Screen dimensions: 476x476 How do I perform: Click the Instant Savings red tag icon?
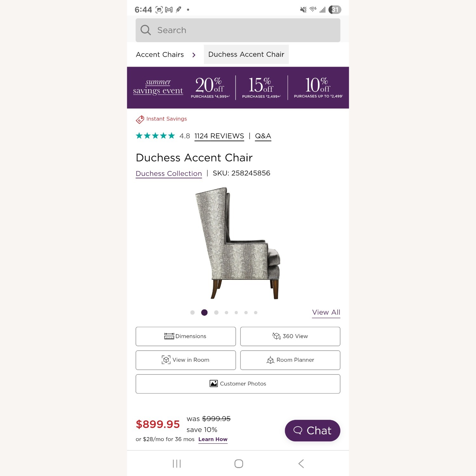(x=140, y=120)
